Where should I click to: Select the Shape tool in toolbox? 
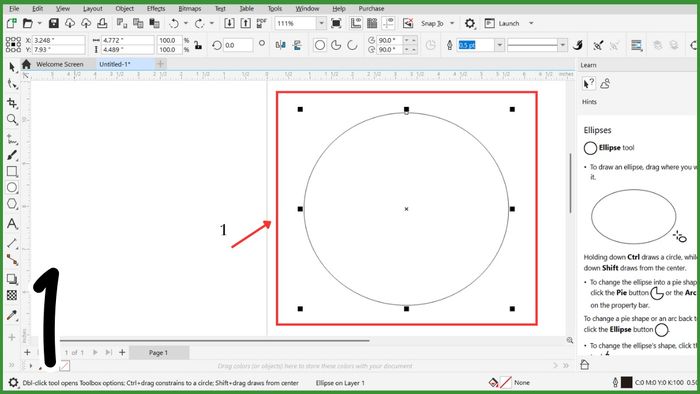(x=12, y=84)
